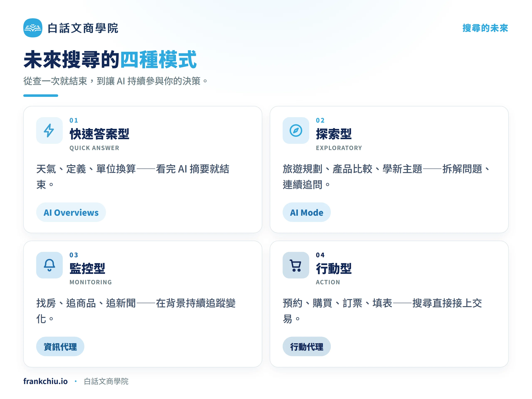Click the description starting 找房、追商品
The height and width of the screenshot is (399, 532).
tap(136, 311)
